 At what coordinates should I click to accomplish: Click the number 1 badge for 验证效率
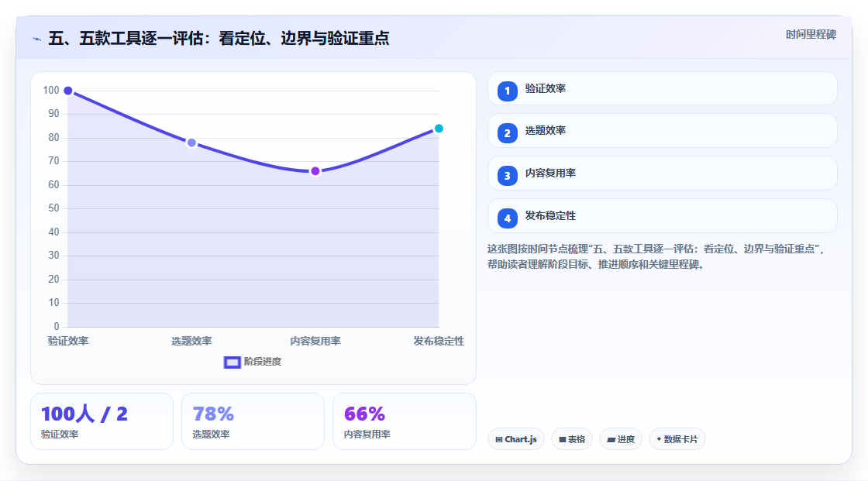click(507, 91)
